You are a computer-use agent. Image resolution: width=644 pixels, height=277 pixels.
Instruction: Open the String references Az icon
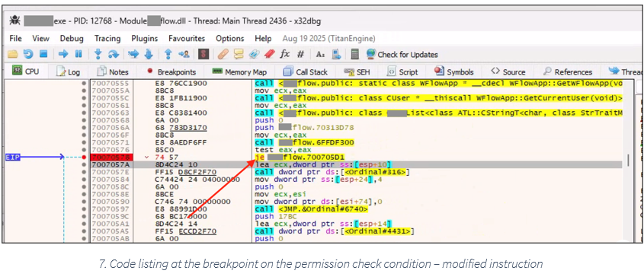[x=320, y=54]
